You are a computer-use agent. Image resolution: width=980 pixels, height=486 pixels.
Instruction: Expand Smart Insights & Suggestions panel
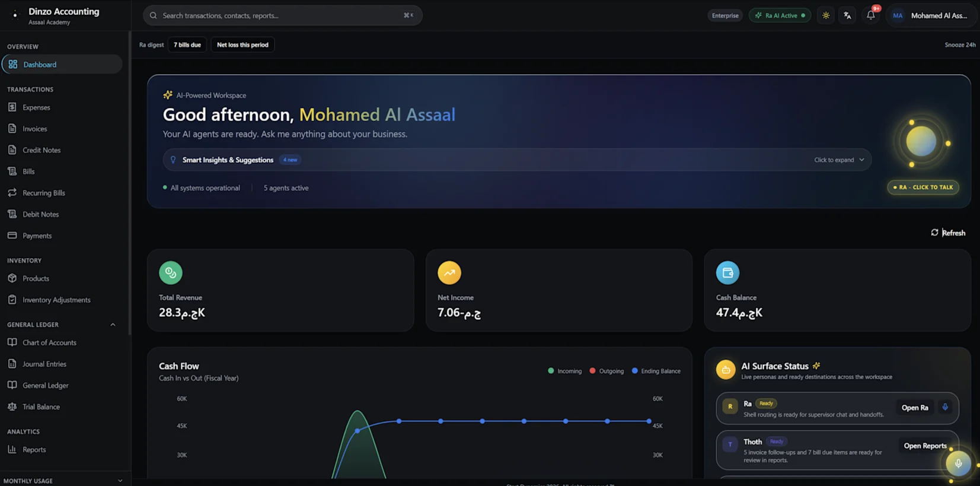click(517, 160)
